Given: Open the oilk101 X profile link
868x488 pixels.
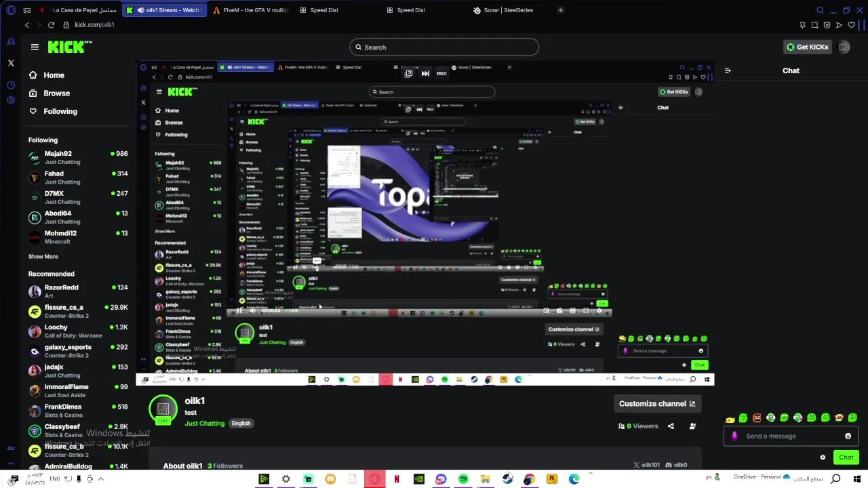Looking at the screenshot, I should pos(646,465).
